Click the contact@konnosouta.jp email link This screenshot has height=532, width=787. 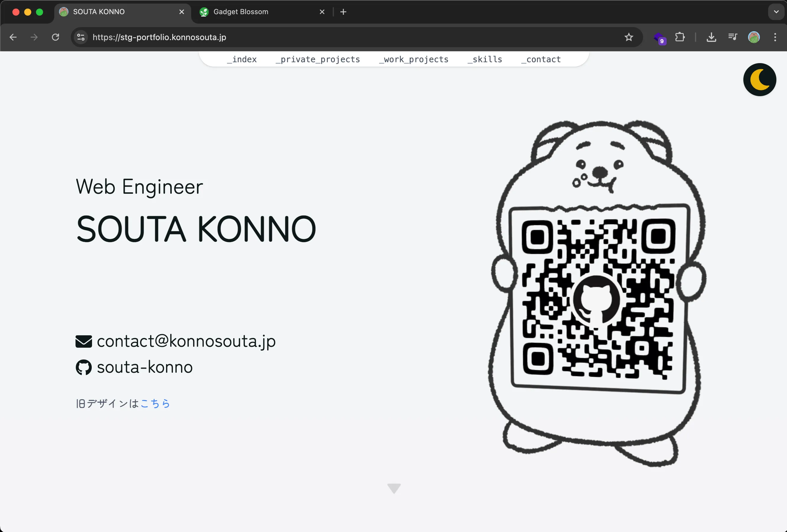click(186, 341)
